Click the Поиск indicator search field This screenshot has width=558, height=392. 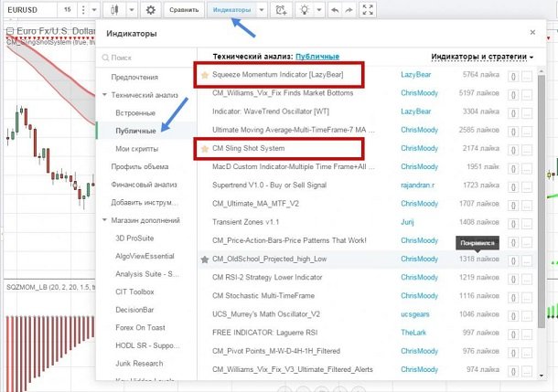click(146, 58)
